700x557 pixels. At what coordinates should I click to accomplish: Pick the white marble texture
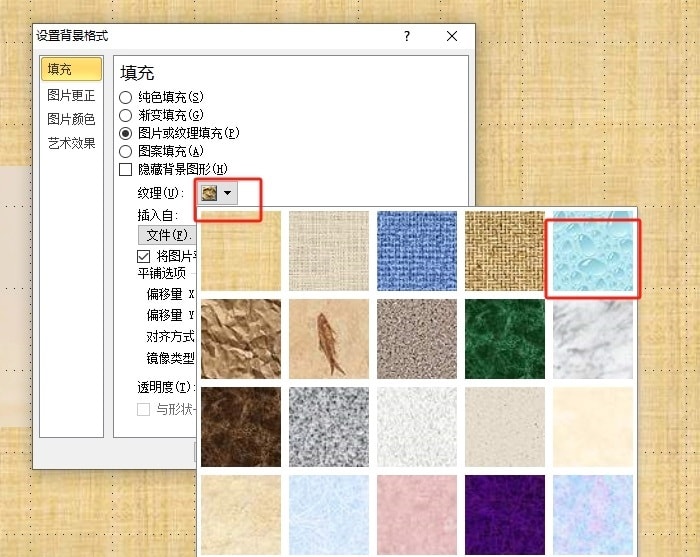(594, 338)
